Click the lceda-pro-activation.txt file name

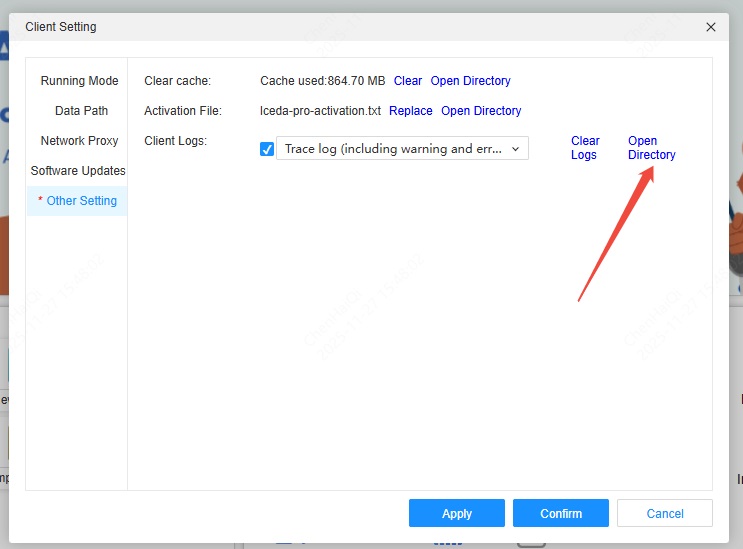coord(321,111)
